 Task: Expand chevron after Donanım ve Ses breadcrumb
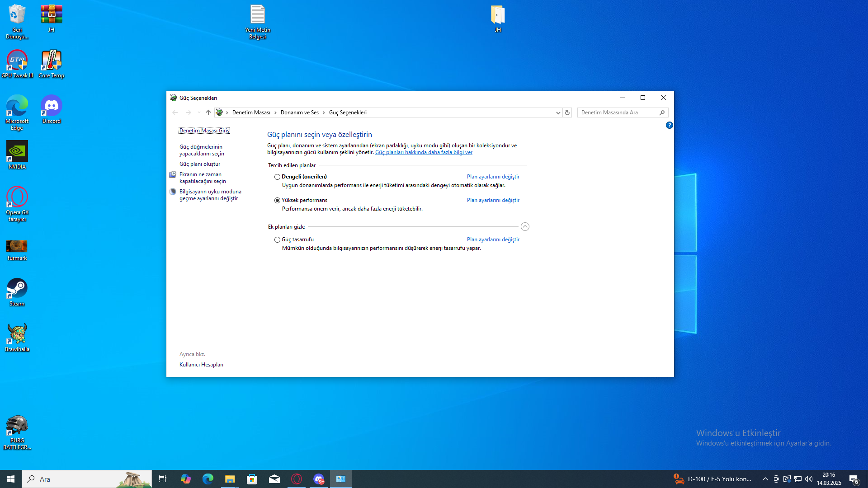(x=324, y=113)
